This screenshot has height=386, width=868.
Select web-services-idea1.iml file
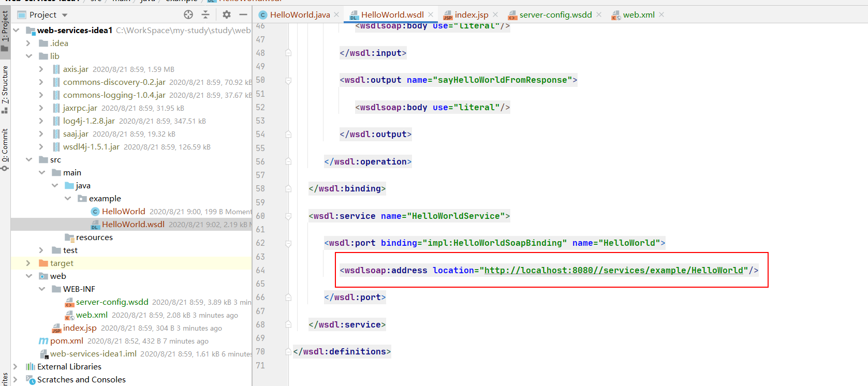tap(93, 353)
